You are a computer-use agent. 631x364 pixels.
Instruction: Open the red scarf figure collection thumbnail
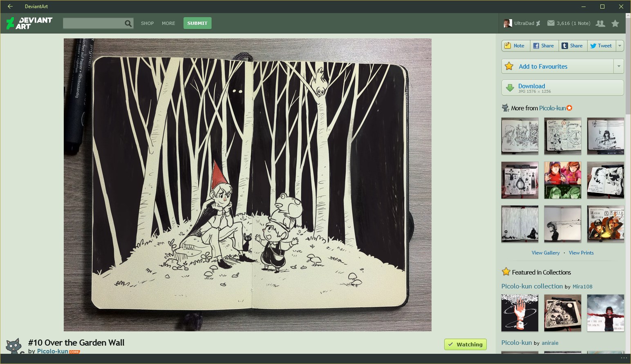[x=606, y=313]
